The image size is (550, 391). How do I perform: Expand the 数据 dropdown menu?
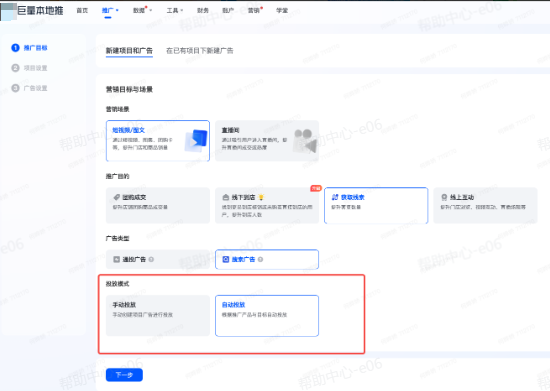[x=142, y=11]
